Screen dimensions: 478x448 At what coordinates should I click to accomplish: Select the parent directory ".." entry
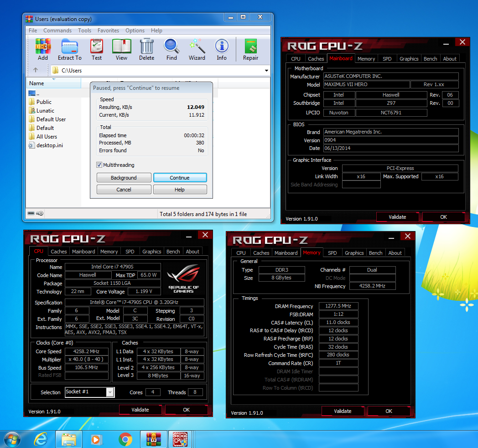coord(34,93)
